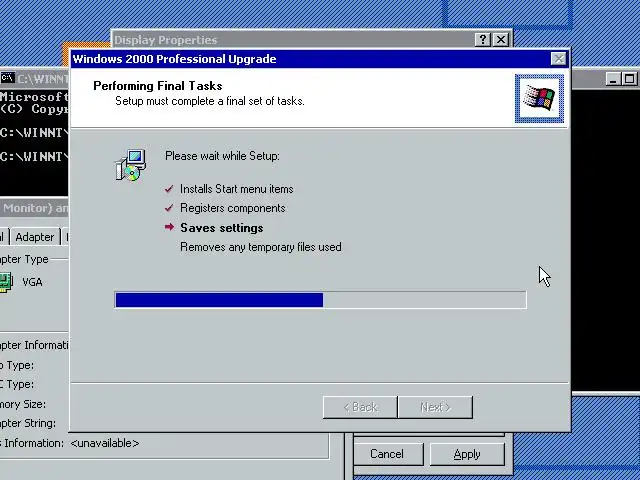This screenshot has width=640, height=480.
Task: Click Apply in the Display Properties dialog
Action: pyautogui.click(x=467, y=454)
